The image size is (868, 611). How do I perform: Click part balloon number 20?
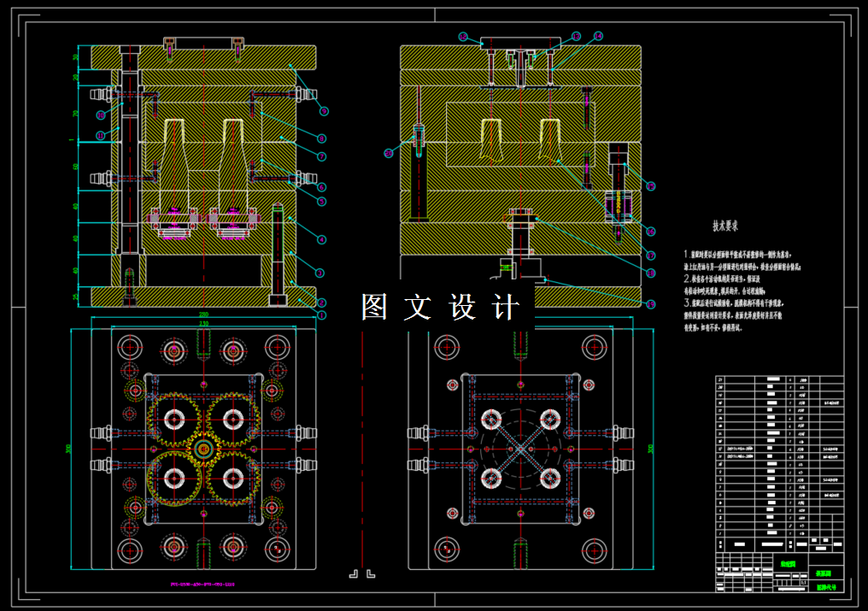389,154
